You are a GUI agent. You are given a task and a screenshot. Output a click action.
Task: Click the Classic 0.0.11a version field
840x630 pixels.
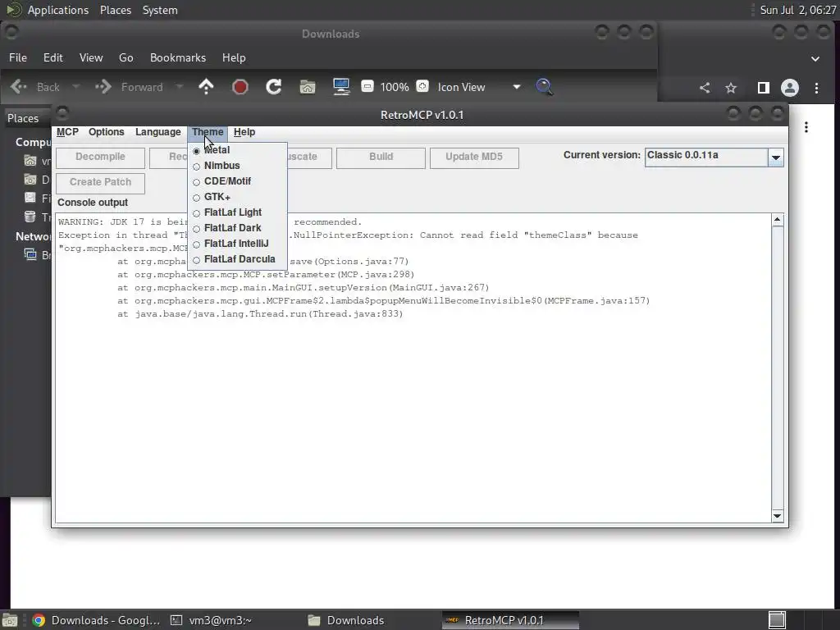[706, 157]
